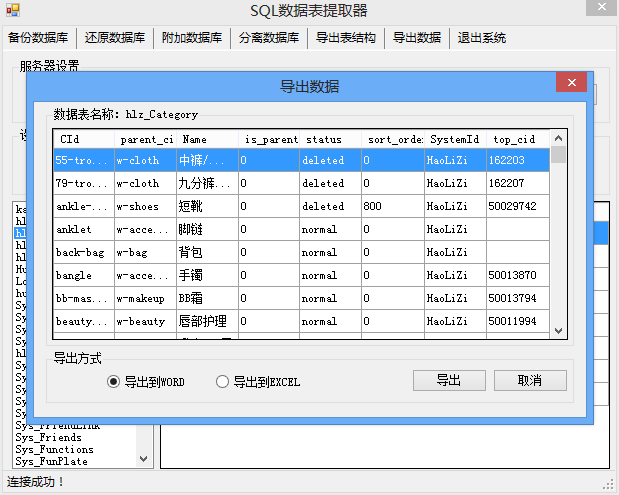This screenshot has height=495, width=619.
Task: Select the bangle CId cell
Action: tap(84, 275)
